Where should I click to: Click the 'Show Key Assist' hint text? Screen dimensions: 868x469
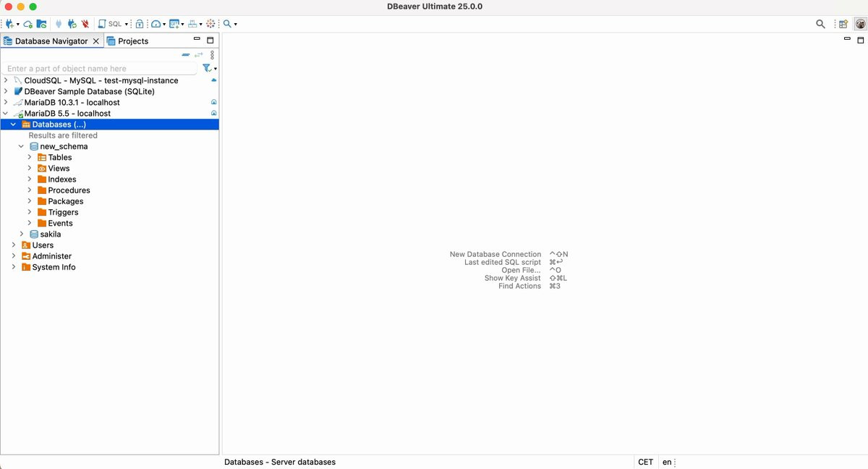click(513, 278)
